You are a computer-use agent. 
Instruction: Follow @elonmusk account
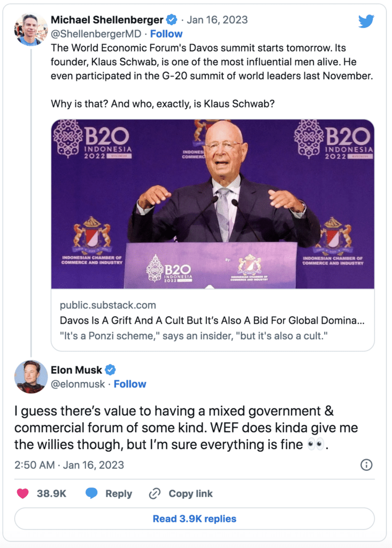[130, 384]
